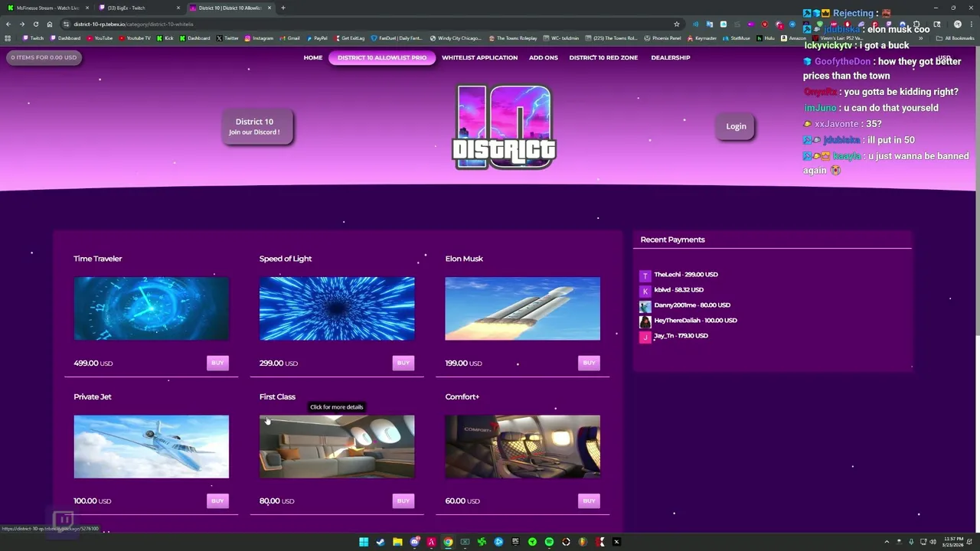
Task: Bookmark this page with the star icon
Action: coord(677,24)
